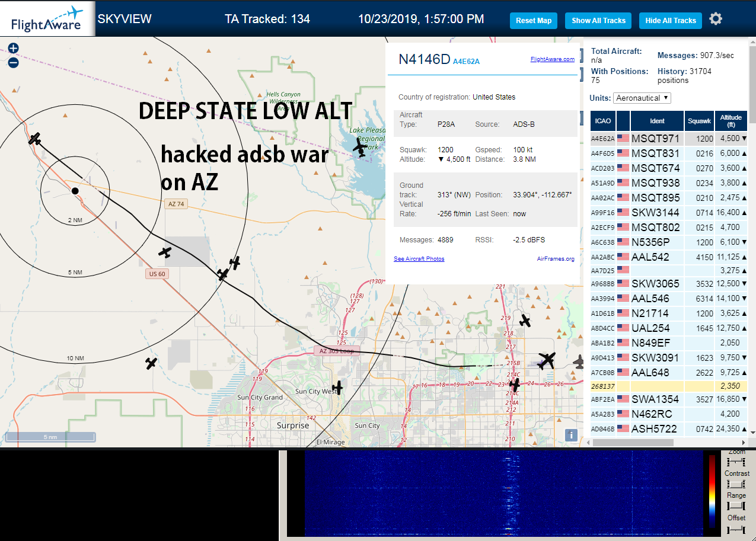756x541 pixels.
Task: Click the US flag in the AAL542 row
Action: click(623, 257)
